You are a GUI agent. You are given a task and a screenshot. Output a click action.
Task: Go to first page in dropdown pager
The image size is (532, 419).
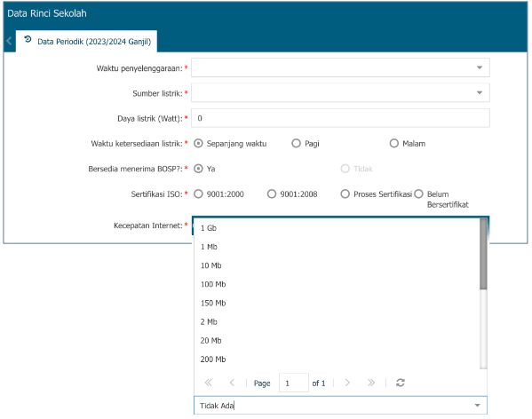click(208, 383)
